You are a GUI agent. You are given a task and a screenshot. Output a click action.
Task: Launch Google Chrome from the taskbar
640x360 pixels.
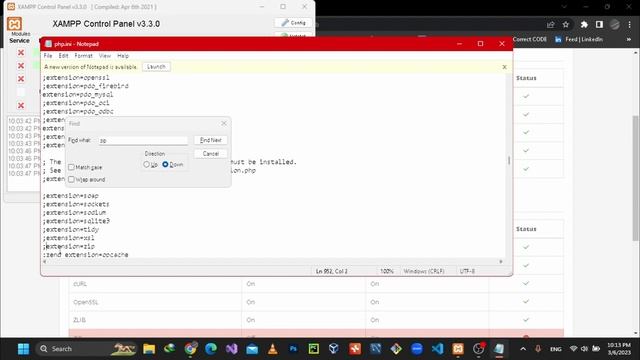(190, 349)
